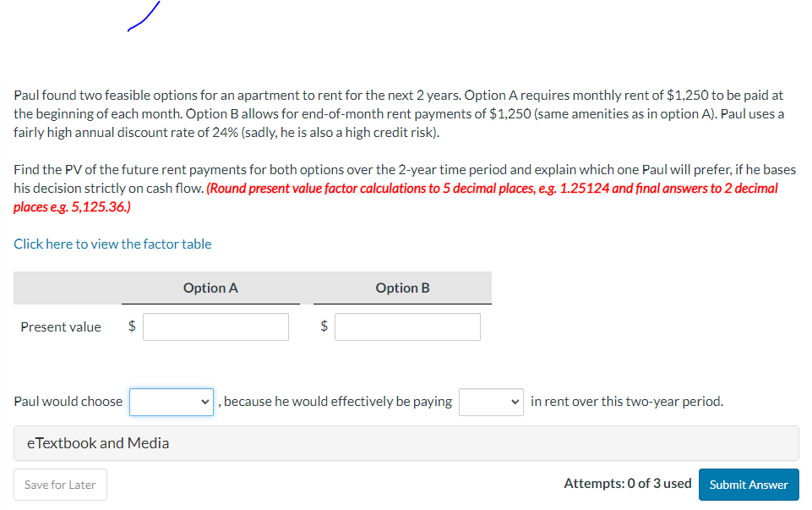Choose Save for Later to postpone answering
This screenshot has height=510, width=812.
point(60,485)
